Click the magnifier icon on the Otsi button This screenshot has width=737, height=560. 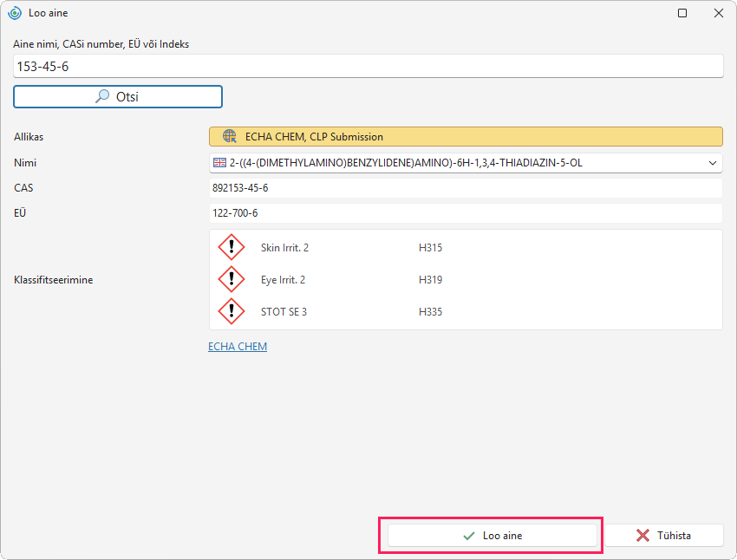pyautogui.click(x=102, y=96)
